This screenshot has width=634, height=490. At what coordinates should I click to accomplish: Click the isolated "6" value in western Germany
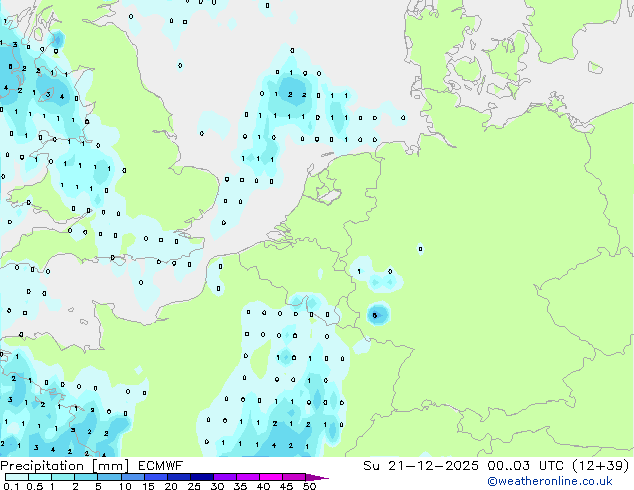pyautogui.click(x=375, y=315)
